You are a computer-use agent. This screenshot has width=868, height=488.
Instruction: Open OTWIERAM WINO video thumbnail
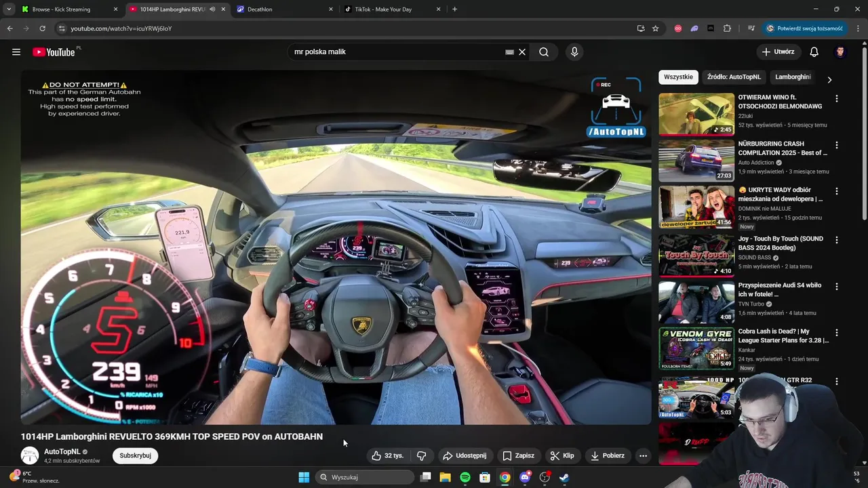696,115
